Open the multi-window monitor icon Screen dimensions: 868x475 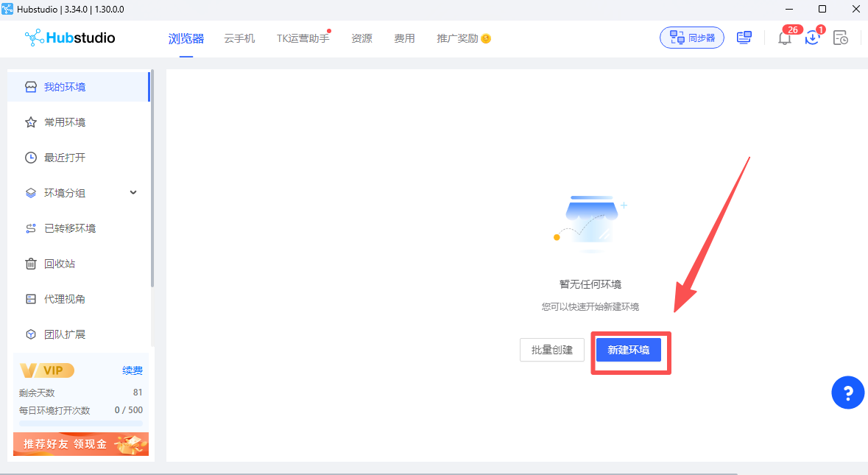[744, 38]
